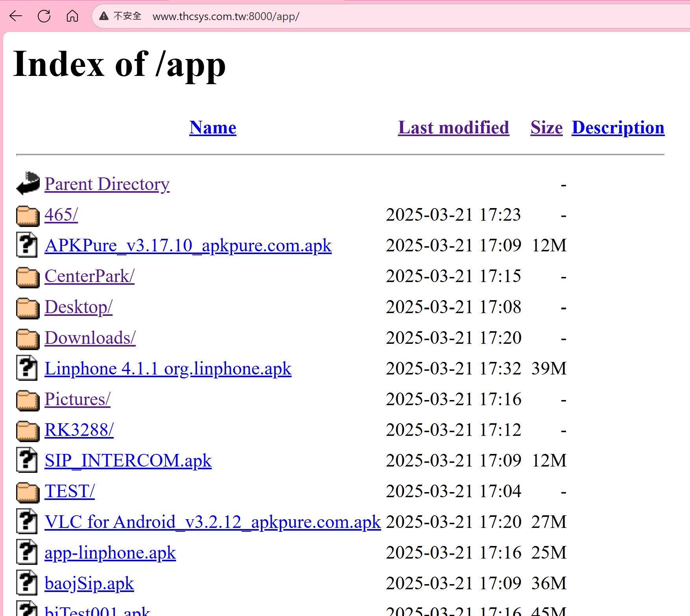Download VLC for Android_v3.2.12_apkpure.com.apk
This screenshot has height=616, width=690.
point(213,522)
